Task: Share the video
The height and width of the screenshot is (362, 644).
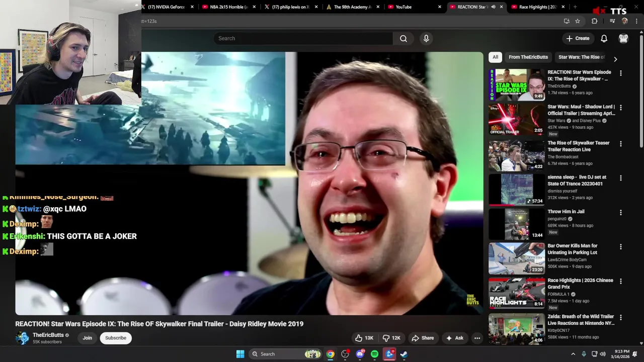Action: pos(422,338)
